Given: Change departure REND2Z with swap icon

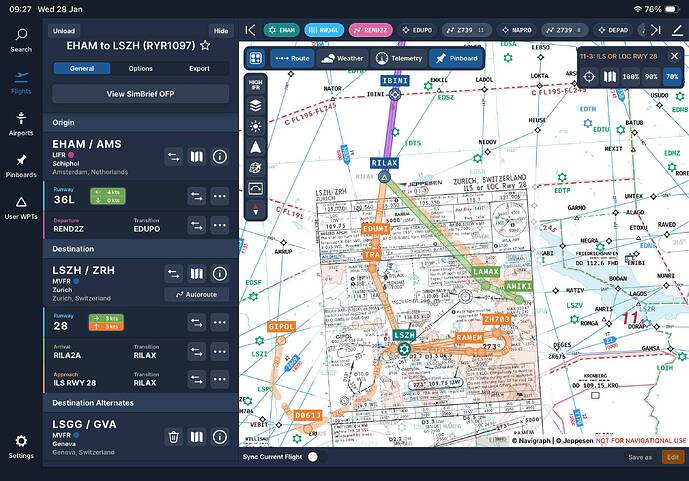Looking at the screenshot, I should click(x=196, y=225).
